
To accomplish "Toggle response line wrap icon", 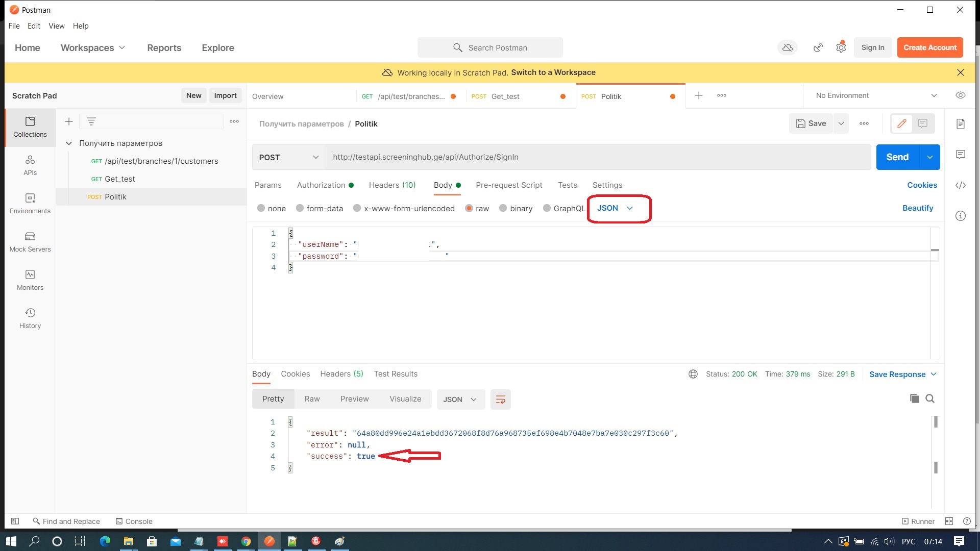I will point(501,399).
